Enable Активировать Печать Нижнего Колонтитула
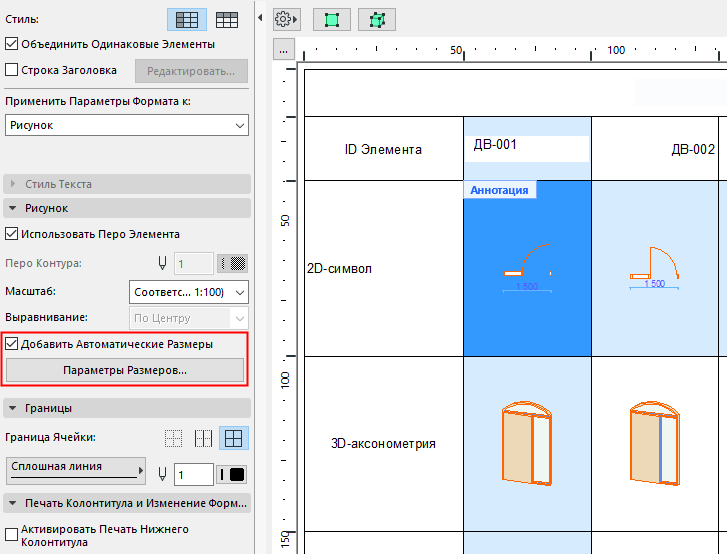 (12, 535)
